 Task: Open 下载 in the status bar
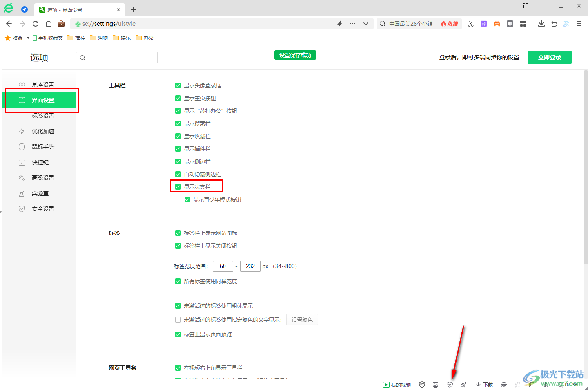484,385
